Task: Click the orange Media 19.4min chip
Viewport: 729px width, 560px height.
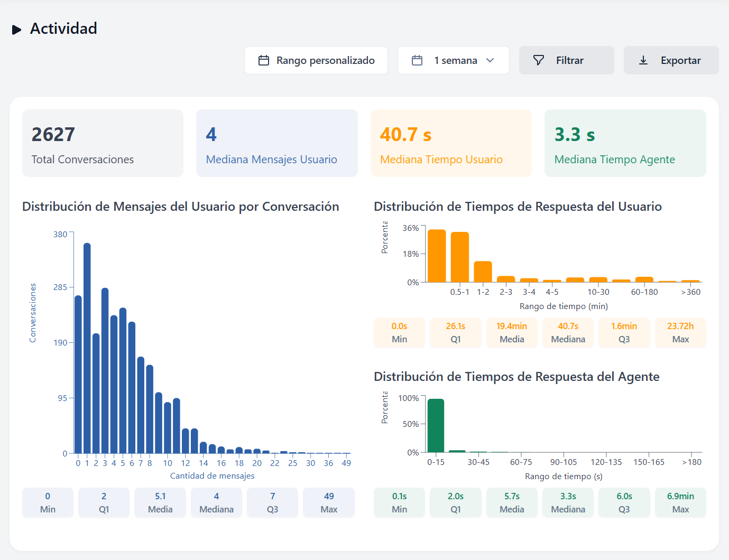Action: click(512, 332)
